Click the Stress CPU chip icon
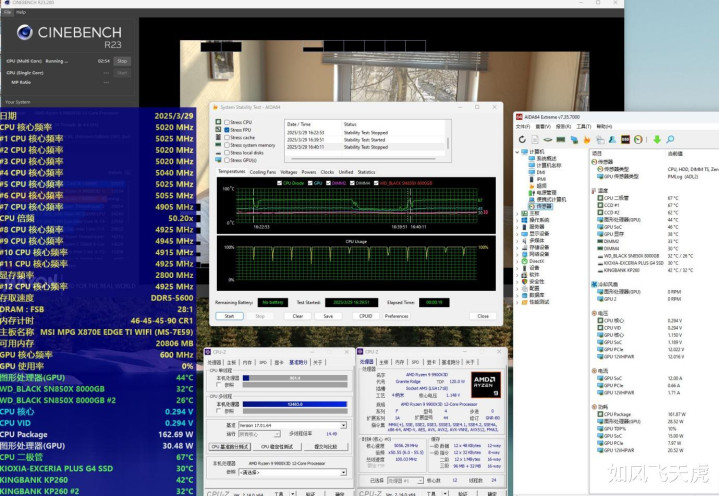This screenshot has height=496, width=719. coord(218,122)
